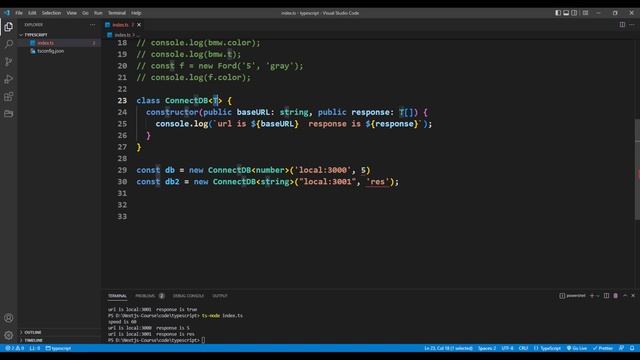Image resolution: width=640 pixels, height=360 pixels.
Task: Open notifications bell in status bar
Action: coord(632,348)
